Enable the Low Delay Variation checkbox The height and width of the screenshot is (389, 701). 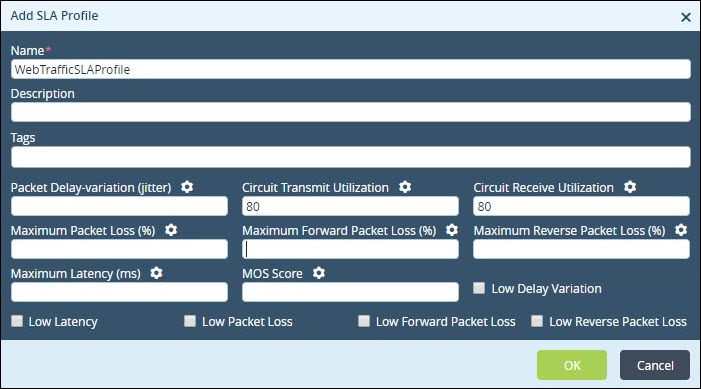click(x=479, y=288)
